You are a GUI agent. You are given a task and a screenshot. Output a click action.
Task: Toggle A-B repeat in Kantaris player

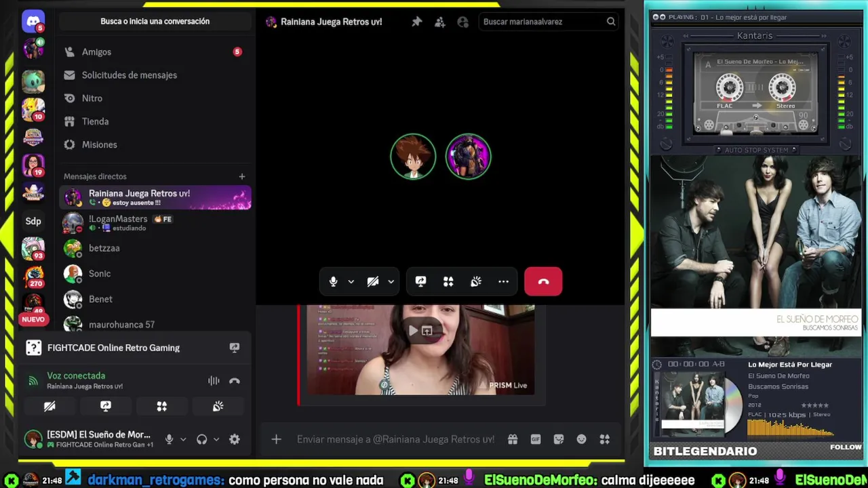click(x=717, y=364)
